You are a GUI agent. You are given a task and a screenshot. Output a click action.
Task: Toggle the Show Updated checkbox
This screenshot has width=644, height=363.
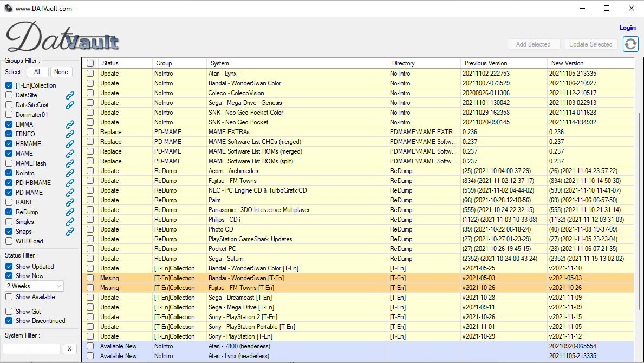[9, 266]
